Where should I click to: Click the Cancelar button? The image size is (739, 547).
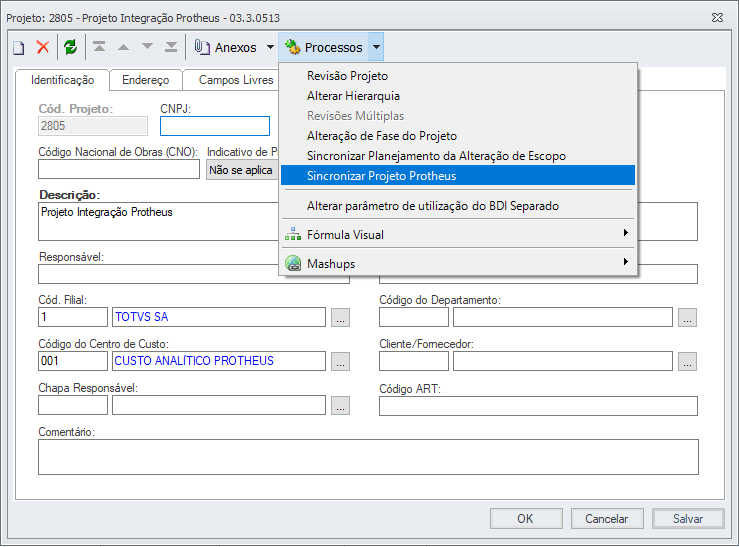click(x=607, y=519)
